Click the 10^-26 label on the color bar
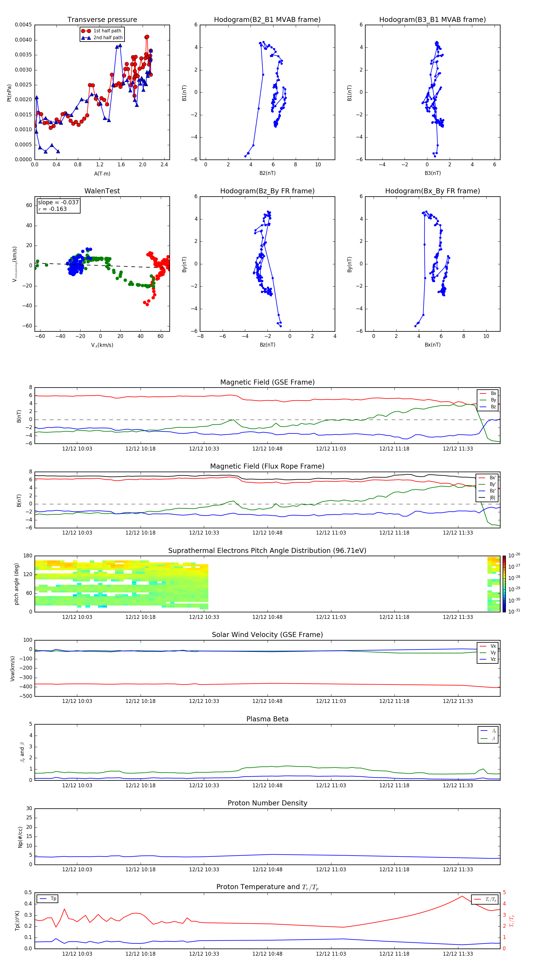This screenshot has height=980, width=535. click(x=514, y=555)
